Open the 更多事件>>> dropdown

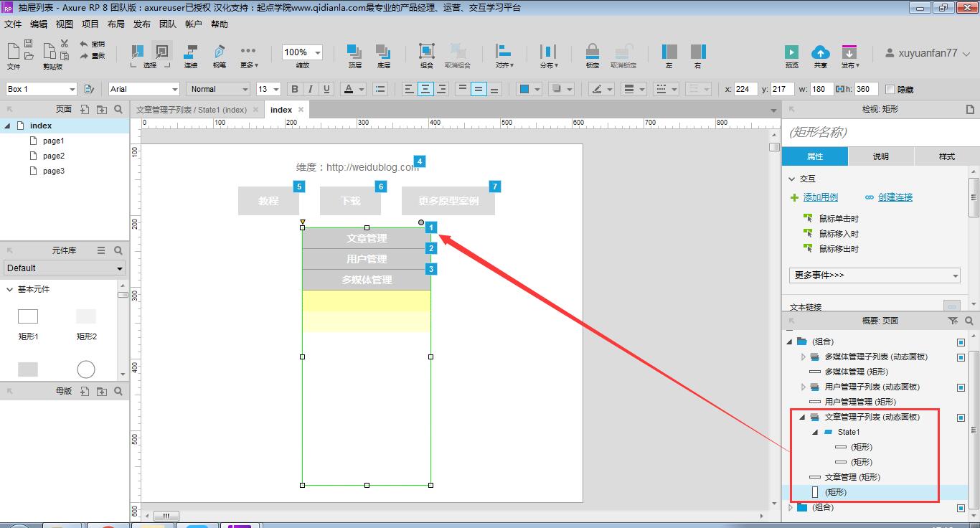click(875, 275)
